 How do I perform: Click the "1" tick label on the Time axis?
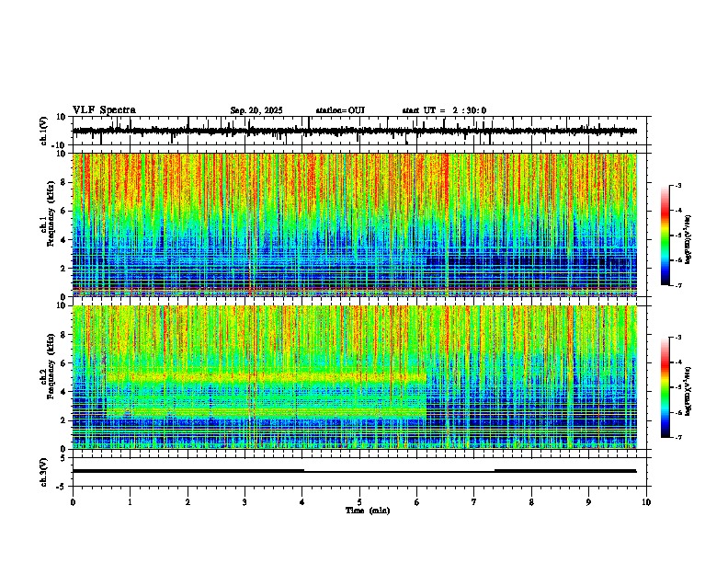click(x=130, y=502)
